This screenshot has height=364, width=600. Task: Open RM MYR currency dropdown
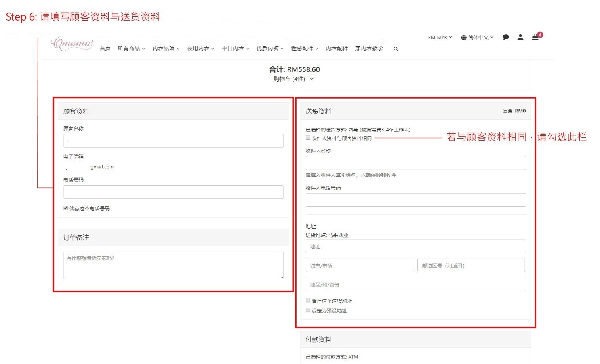(x=440, y=38)
